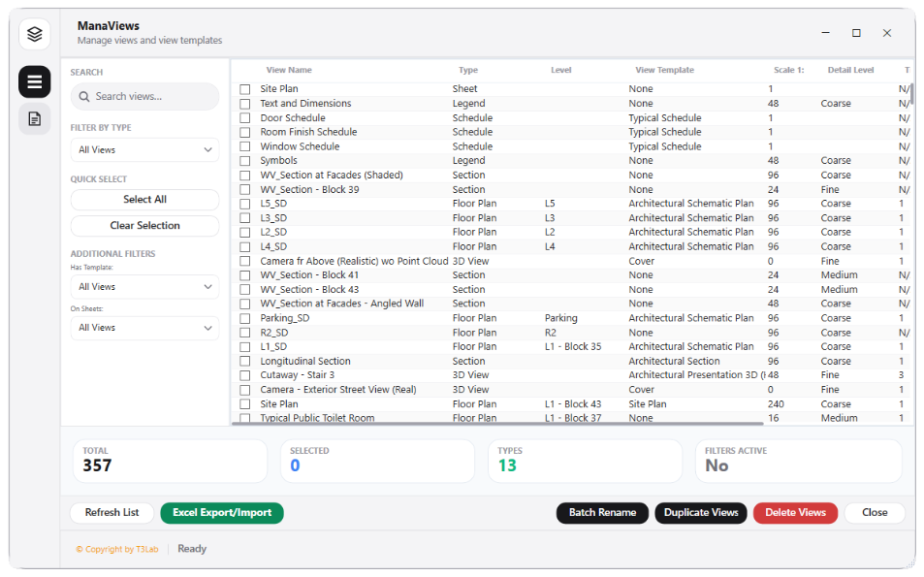Click the Filters Active No value
This screenshot has height=577, width=924.
717,466
